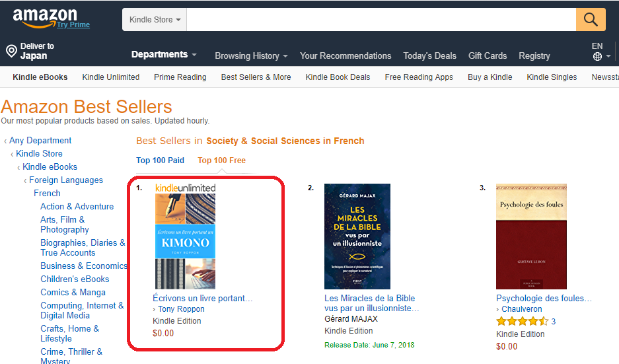The height and width of the screenshot is (364, 619).
Task: Expand the Browsing History dropdown
Action: click(251, 56)
